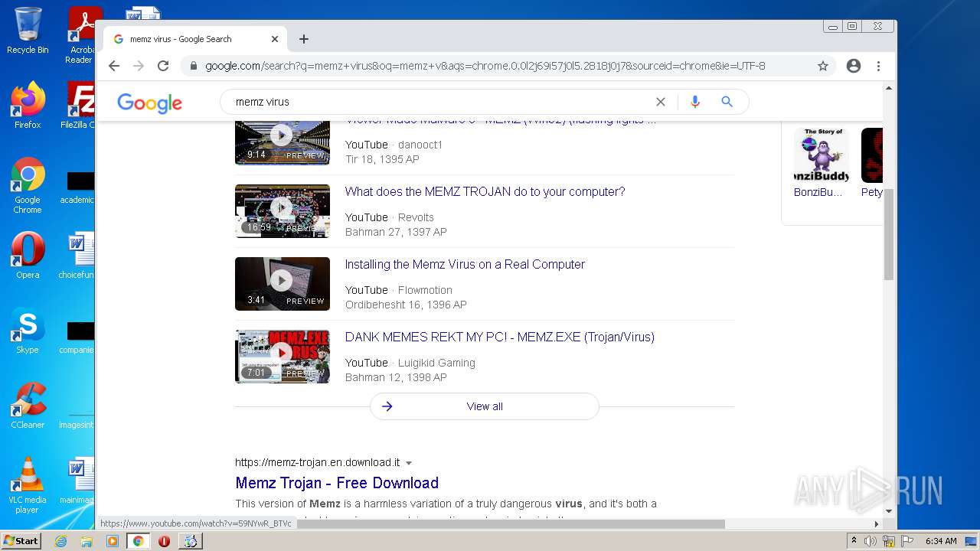Click the page vertical scrollbar thumb

889,233
